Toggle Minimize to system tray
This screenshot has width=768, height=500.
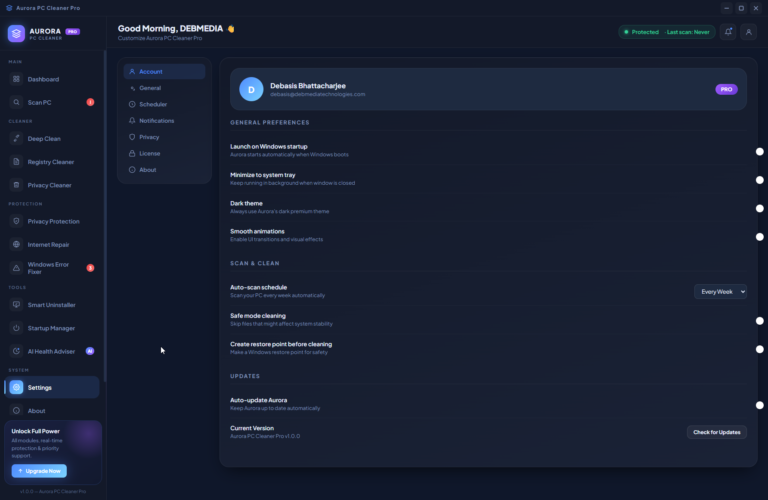759,180
